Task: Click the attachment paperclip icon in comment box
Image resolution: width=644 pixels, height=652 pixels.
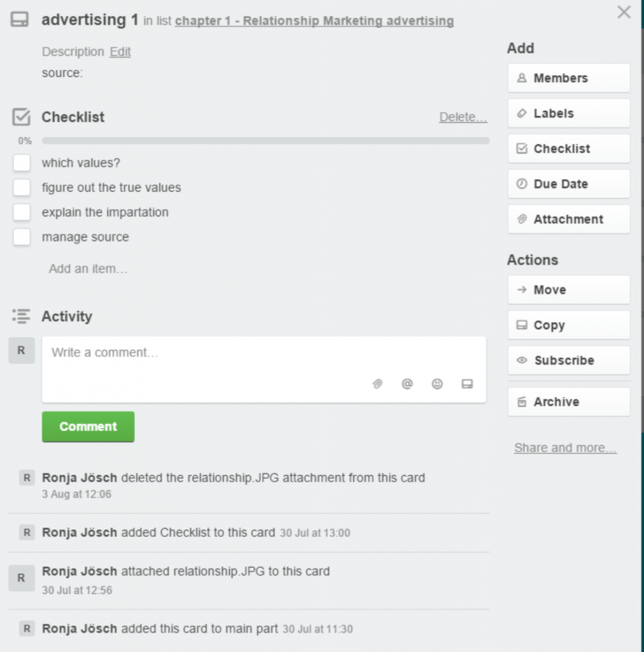Action: click(377, 384)
